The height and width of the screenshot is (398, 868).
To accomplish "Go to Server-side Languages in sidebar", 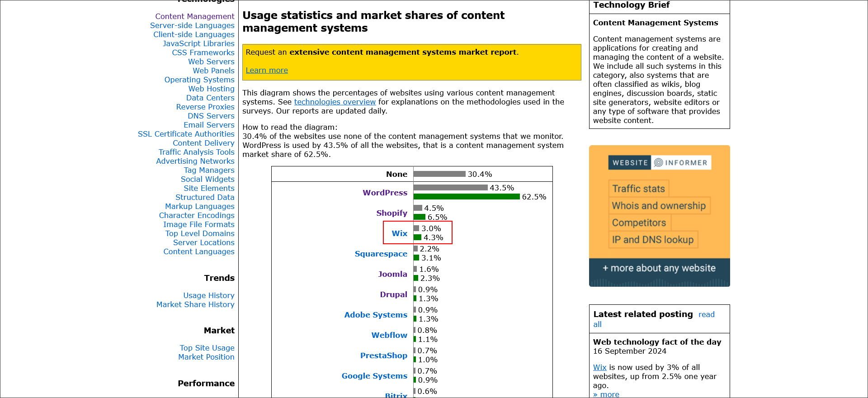I will coord(192,25).
